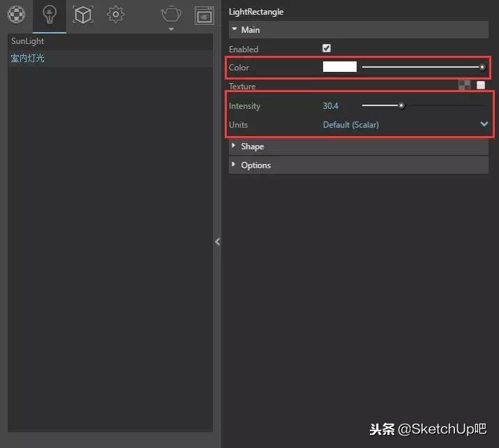Expand the Shape section

358,147
